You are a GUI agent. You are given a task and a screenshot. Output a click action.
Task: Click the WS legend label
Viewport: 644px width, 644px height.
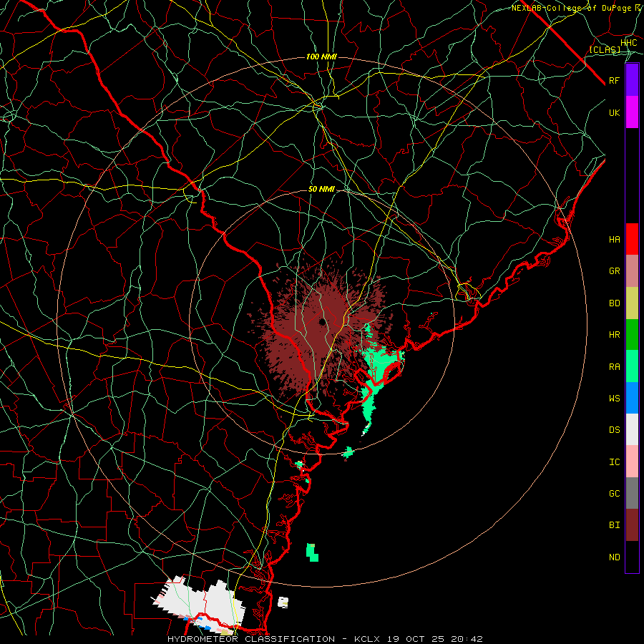pyautogui.click(x=614, y=399)
